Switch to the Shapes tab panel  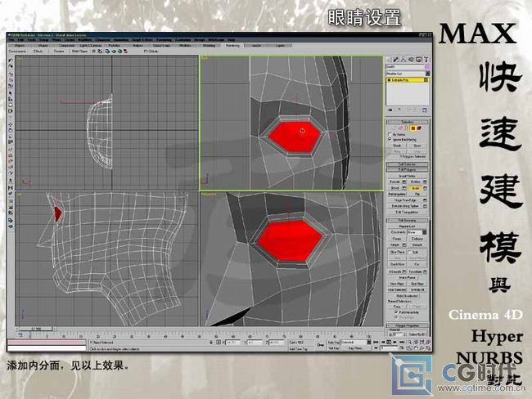[43, 46]
